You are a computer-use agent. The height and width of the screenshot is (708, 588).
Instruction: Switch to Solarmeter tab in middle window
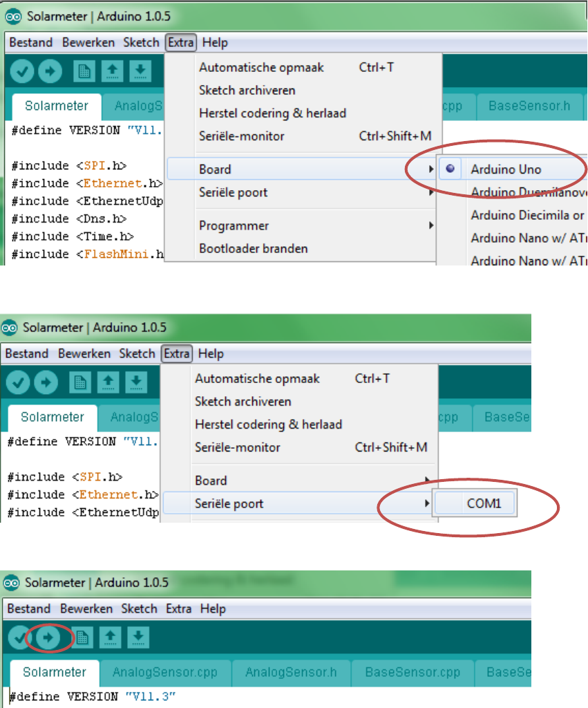coord(53,417)
